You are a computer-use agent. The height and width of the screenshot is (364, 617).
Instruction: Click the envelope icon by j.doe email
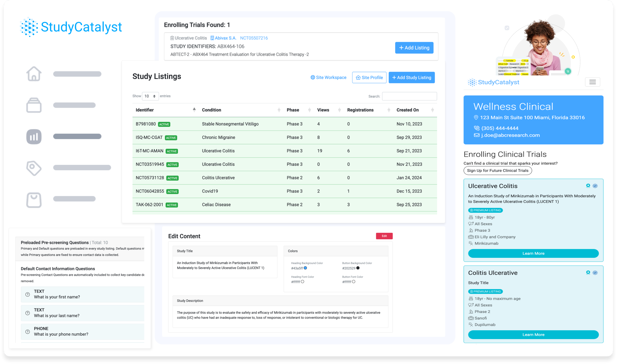[476, 135]
